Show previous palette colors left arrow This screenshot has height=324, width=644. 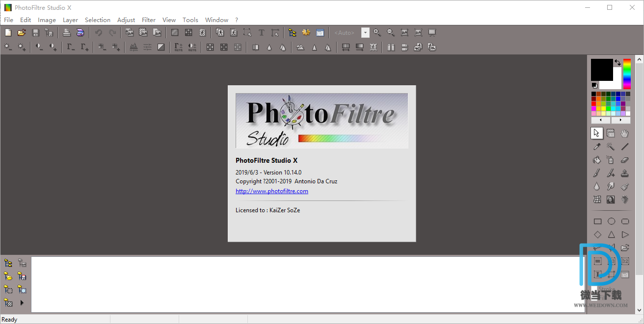[x=601, y=120]
